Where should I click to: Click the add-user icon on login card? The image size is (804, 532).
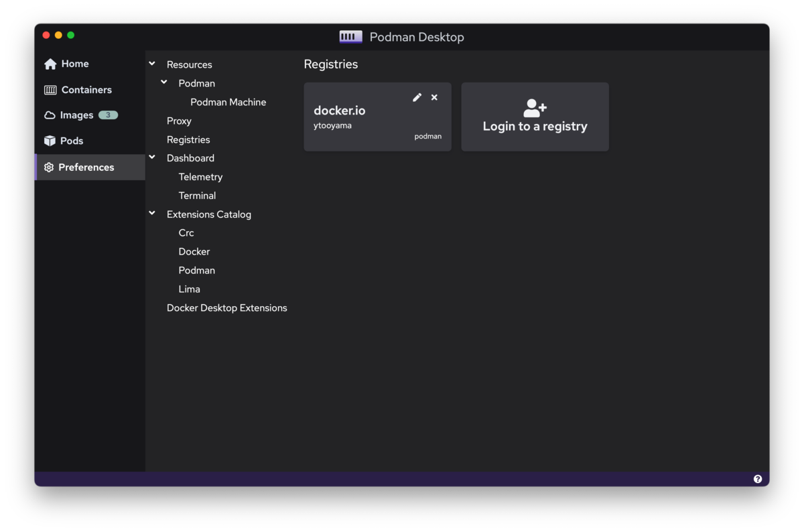coord(535,108)
